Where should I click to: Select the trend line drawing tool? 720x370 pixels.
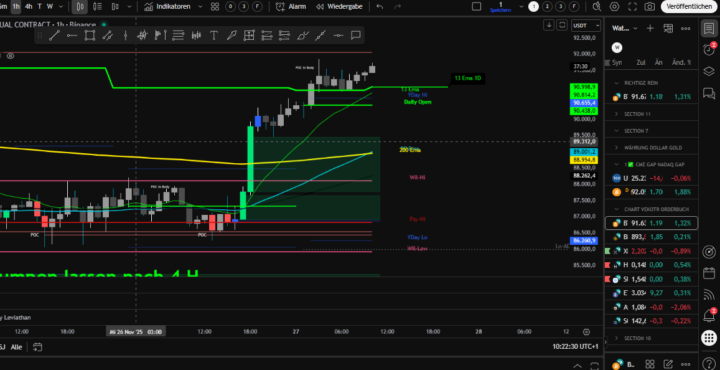54,35
